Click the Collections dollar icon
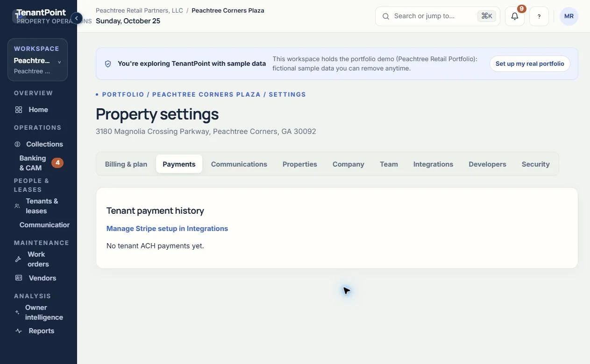Image resolution: width=590 pixels, height=364 pixels. tap(18, 144)
